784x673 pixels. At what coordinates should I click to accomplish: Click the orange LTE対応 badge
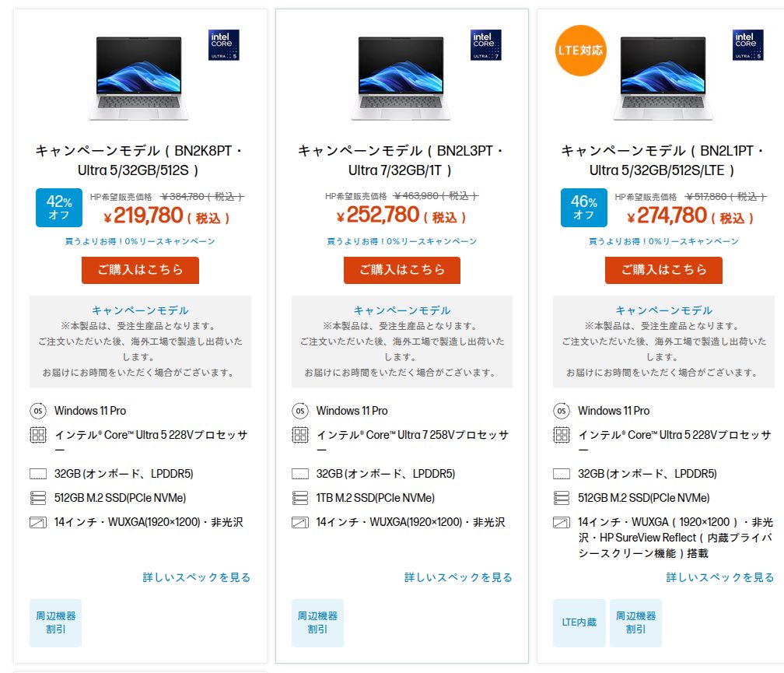click(x=580, y=51)
